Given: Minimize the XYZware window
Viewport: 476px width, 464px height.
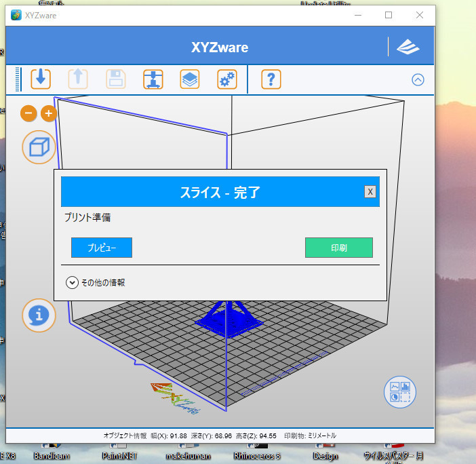Looking at the screenshot, I should 358,15.
